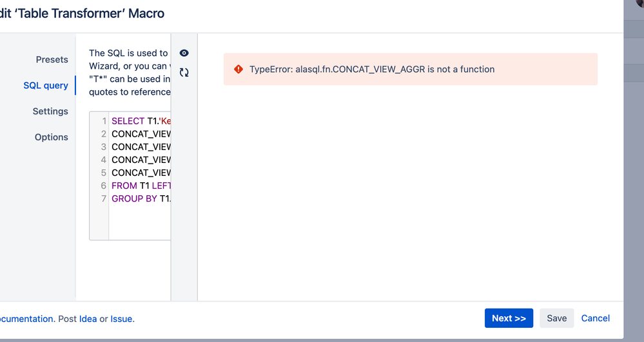644x342 pixels.
Task: Open the Idea link
Action: tap(88, 319)
